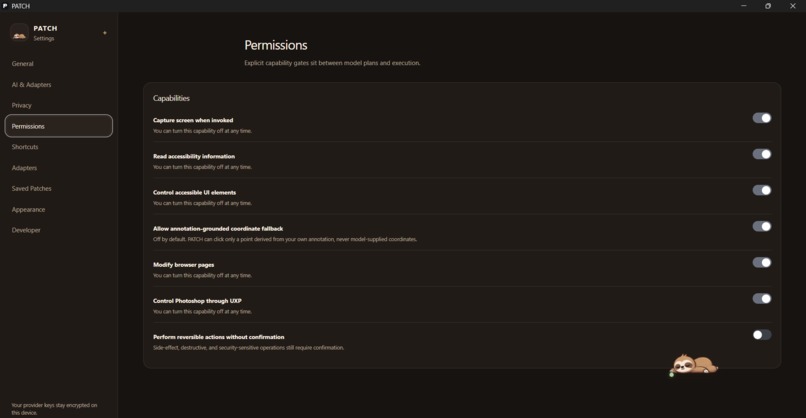Go to AI & Adapters settings
The width and height of the screenshot is (806, 418).
pos(59,84)
